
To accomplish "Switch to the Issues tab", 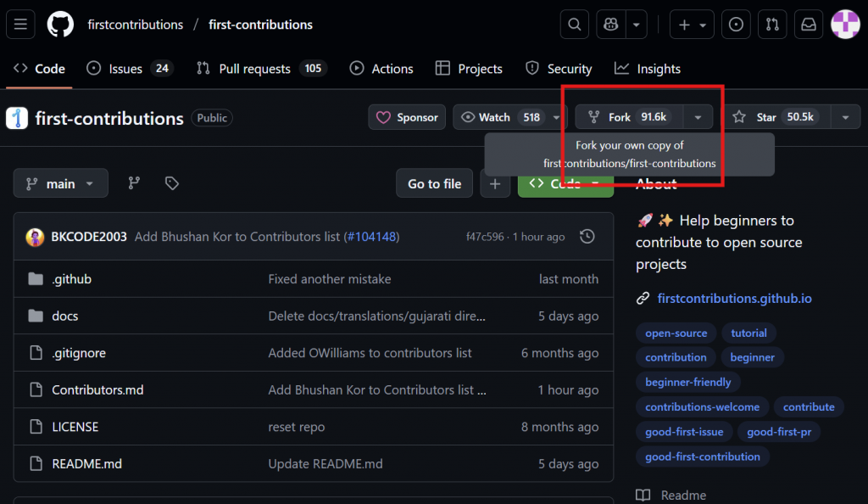I will (x=130, y=69).
